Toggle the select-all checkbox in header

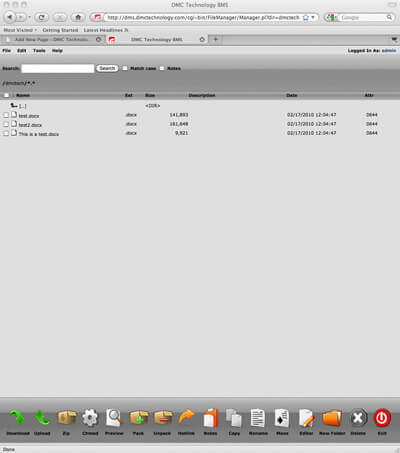click(x=6, y=95)
